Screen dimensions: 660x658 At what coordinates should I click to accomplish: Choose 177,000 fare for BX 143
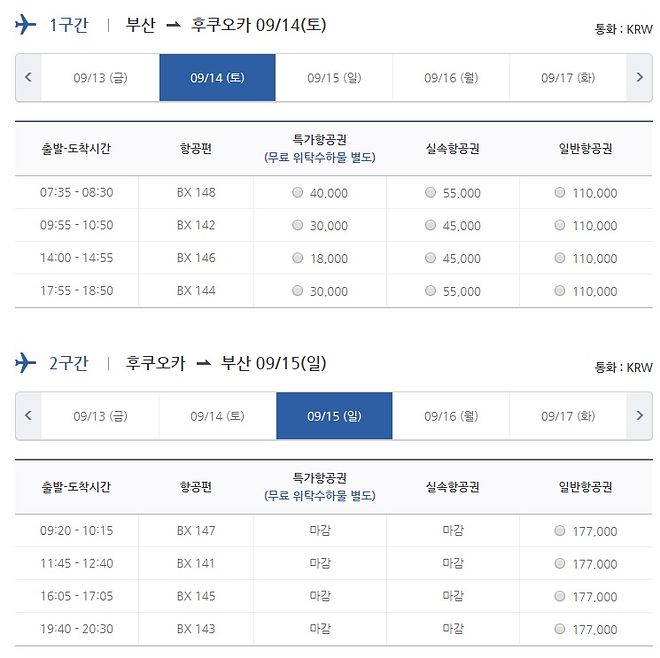tap(560, 629)
